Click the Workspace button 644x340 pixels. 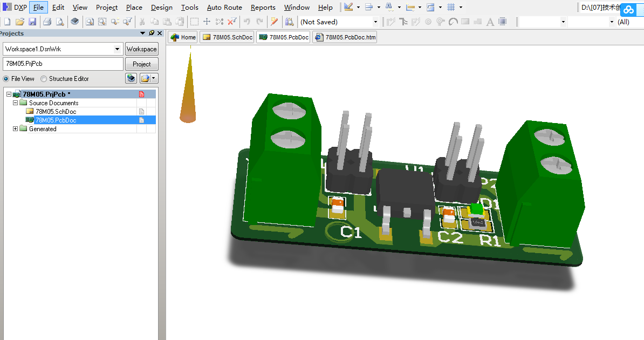click(141, 49)
